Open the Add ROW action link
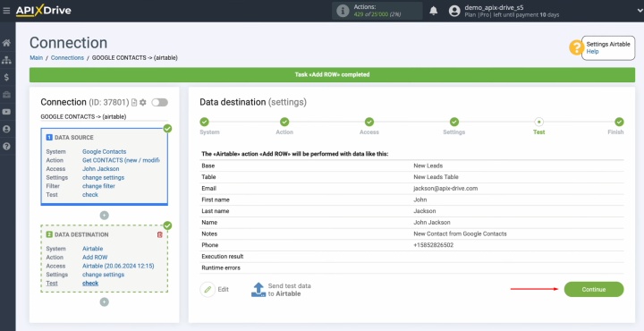This screenshot has height=331, width=644. 95,257
